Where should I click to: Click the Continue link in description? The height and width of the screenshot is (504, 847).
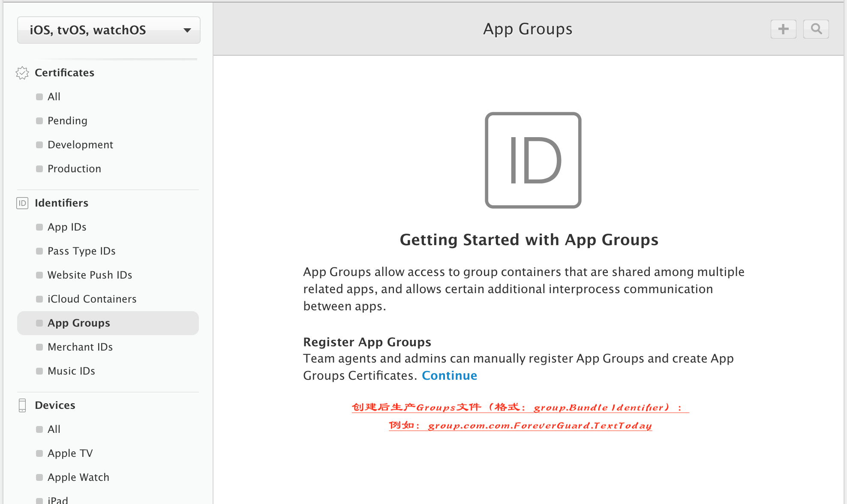tap(450, 375)
